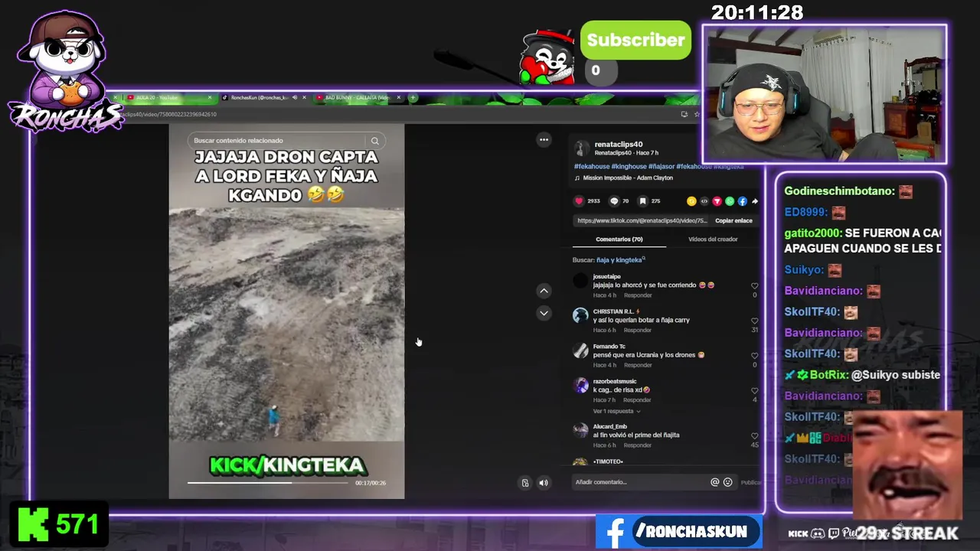980x551 pixels.
Task: Share the video via WhatsApp icon
Action: point(730,201)
